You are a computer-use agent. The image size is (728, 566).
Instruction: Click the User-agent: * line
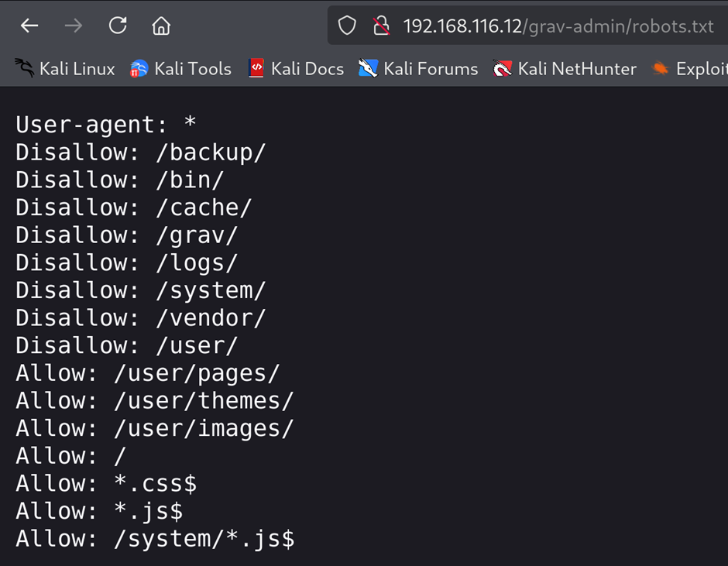point(106,125)
